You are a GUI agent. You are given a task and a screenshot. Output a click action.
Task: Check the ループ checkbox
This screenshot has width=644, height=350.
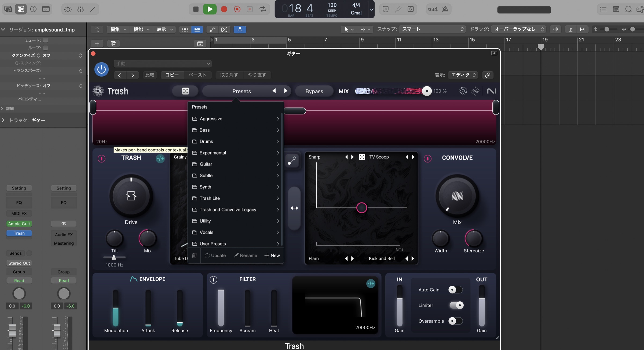46,48
